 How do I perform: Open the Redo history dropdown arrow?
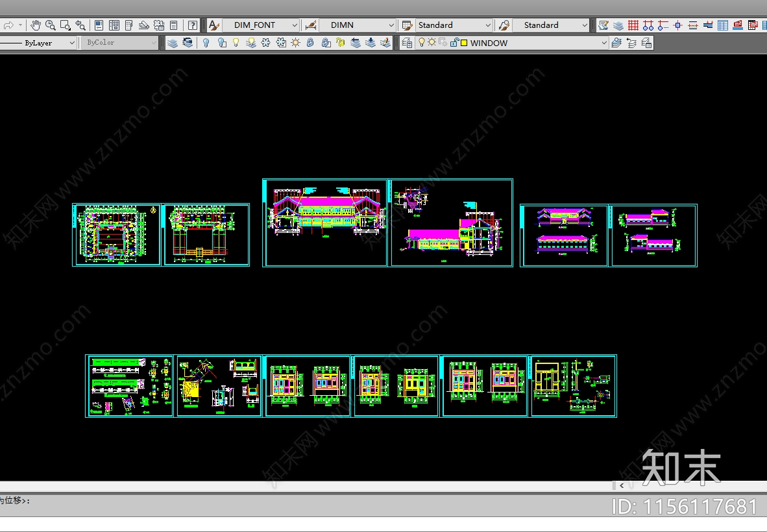coord(21,25)
